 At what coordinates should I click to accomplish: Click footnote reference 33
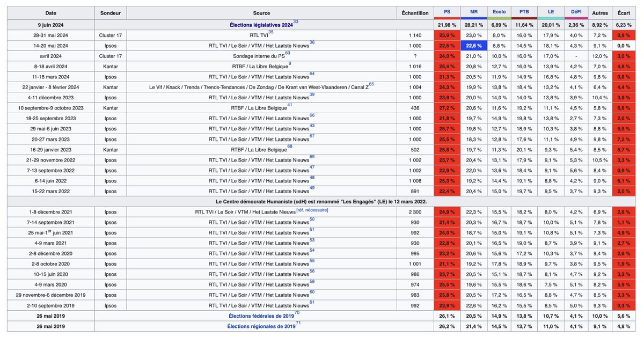[x=296, y=22]
